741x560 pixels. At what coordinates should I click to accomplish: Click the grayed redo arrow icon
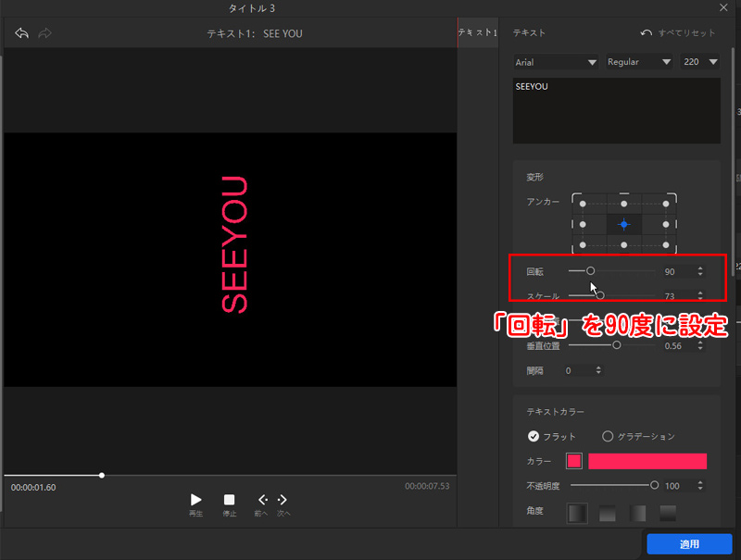(x=43, y=33)
